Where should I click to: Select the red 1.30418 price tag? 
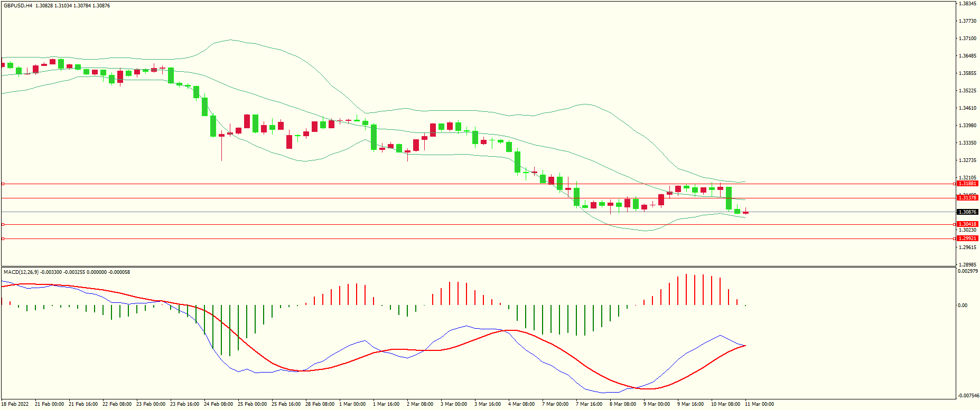pyautogui.click(x=967, y=224)
